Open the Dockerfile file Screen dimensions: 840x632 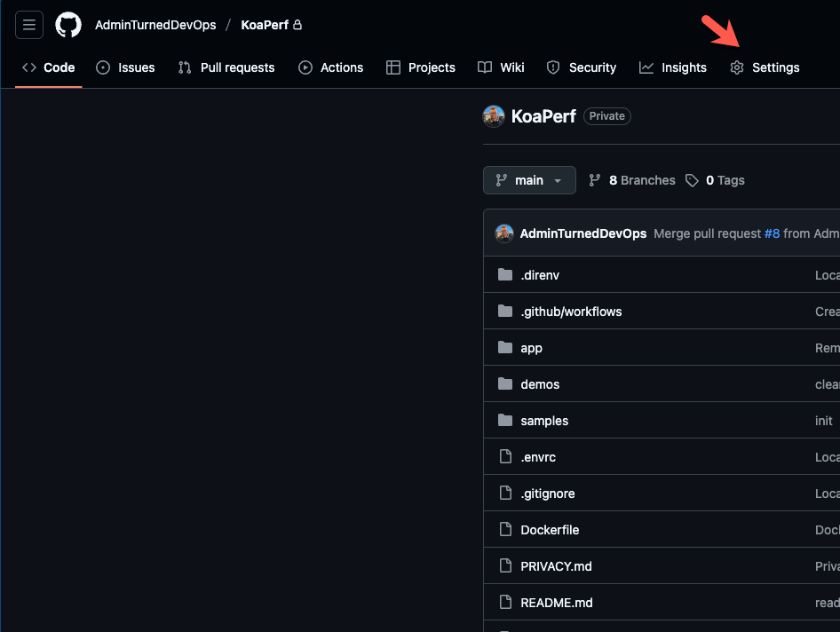(551, 530)
